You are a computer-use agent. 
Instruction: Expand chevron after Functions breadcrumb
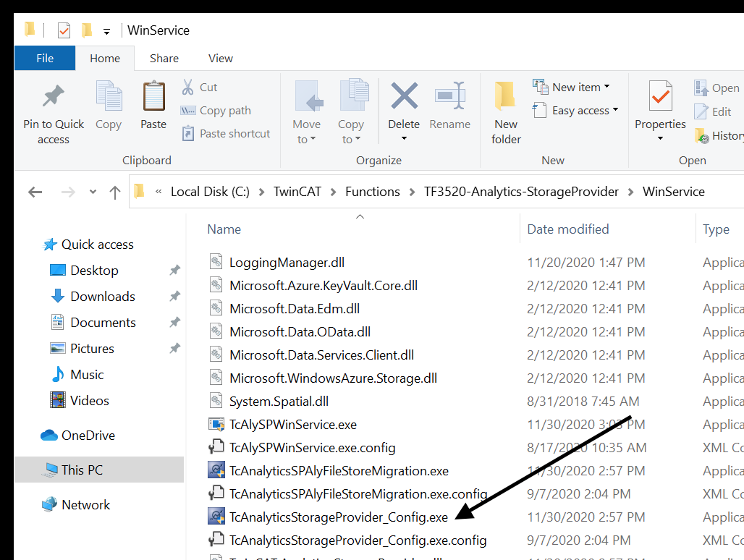(412, 192)
